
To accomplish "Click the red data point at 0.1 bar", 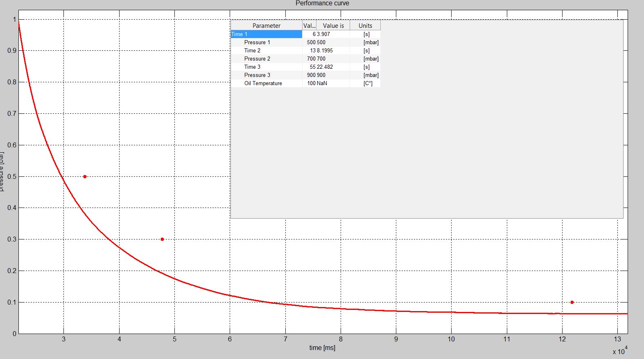I will (572, 303).
